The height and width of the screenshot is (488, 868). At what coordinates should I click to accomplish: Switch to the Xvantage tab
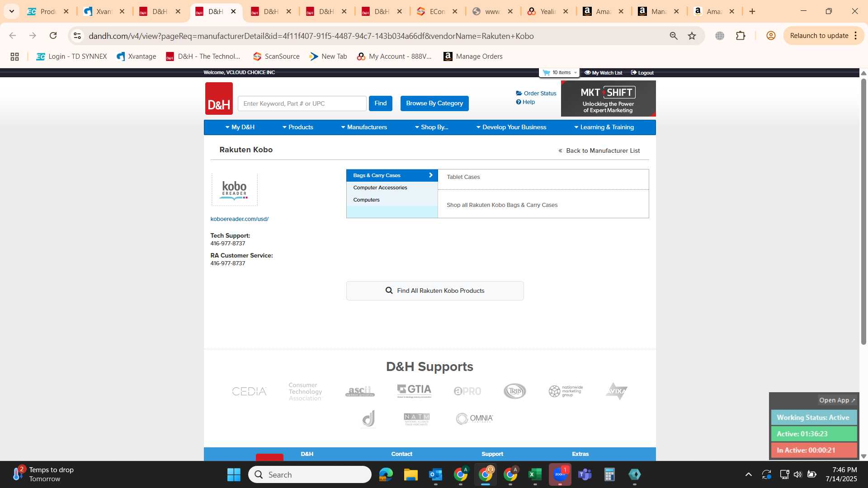[x=104, y=12]
